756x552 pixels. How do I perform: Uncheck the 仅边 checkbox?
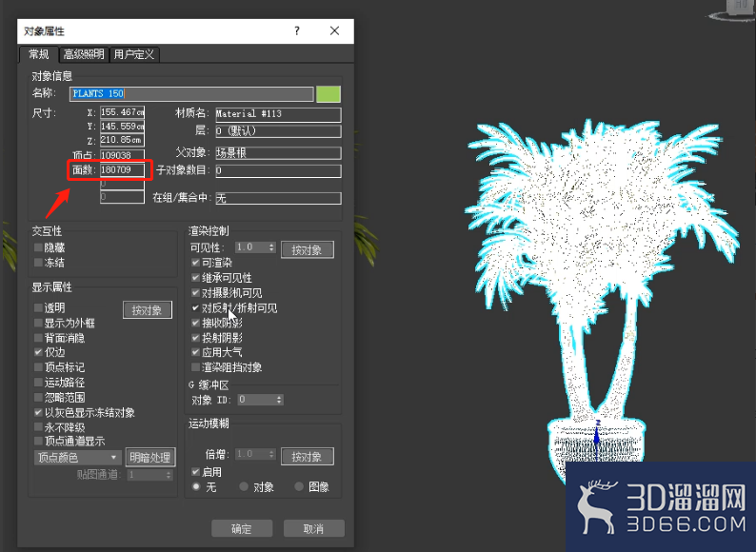point(38,352)
